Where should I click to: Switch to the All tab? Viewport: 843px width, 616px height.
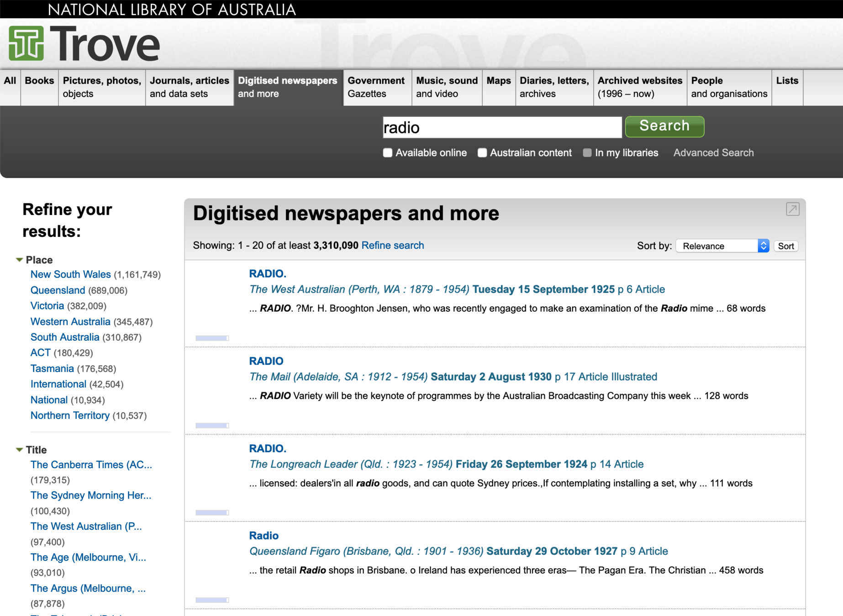click(x=10, y=87)
